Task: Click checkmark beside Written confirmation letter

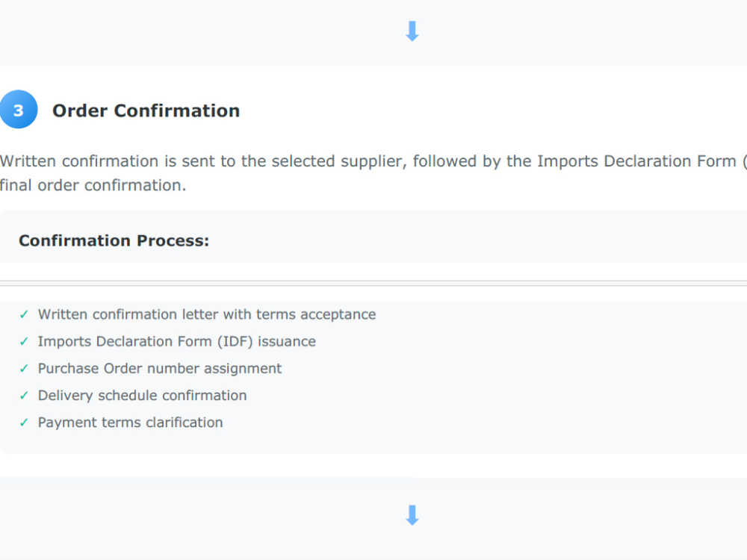Action: coord(24,314)
